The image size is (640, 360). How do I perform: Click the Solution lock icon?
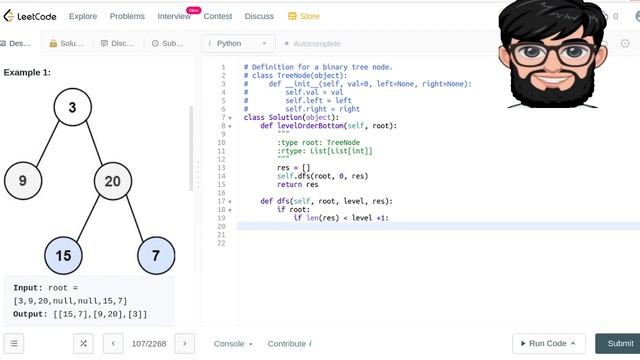(53, 43)
